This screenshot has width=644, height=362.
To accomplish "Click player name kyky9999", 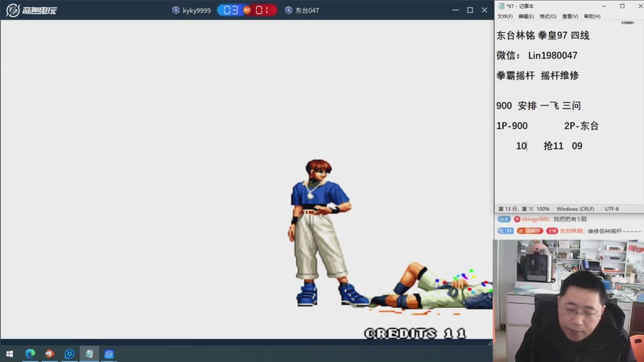I will point(196,10).
